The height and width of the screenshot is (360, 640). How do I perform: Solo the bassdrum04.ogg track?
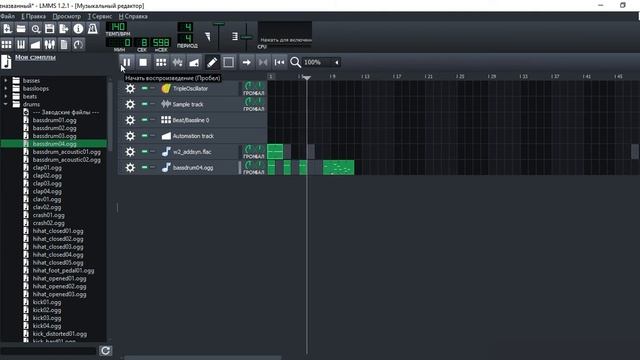153,167
